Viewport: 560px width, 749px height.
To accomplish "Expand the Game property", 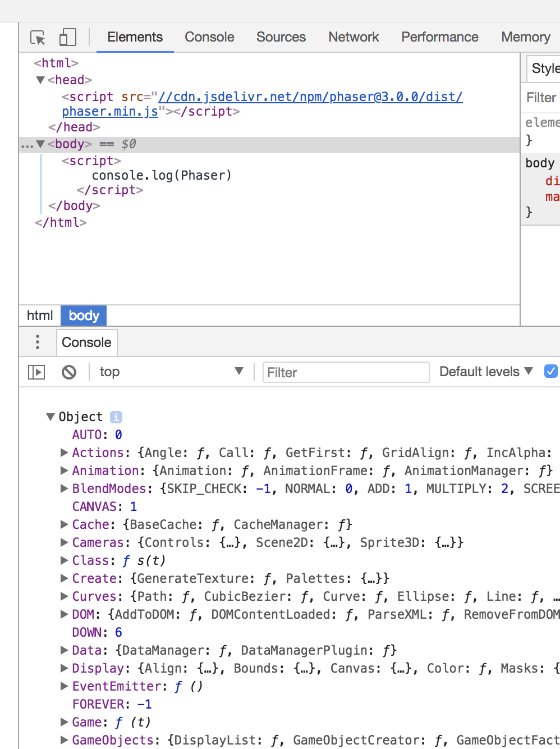I will (65, 722).
